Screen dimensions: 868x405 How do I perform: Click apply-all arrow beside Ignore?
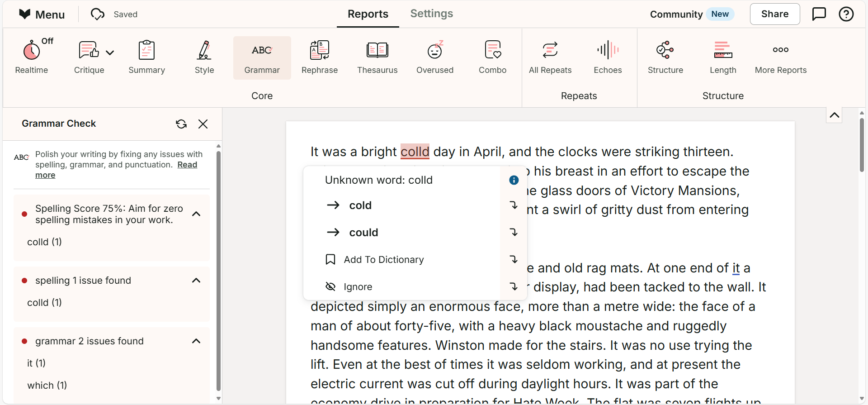(x=514, y=287)
